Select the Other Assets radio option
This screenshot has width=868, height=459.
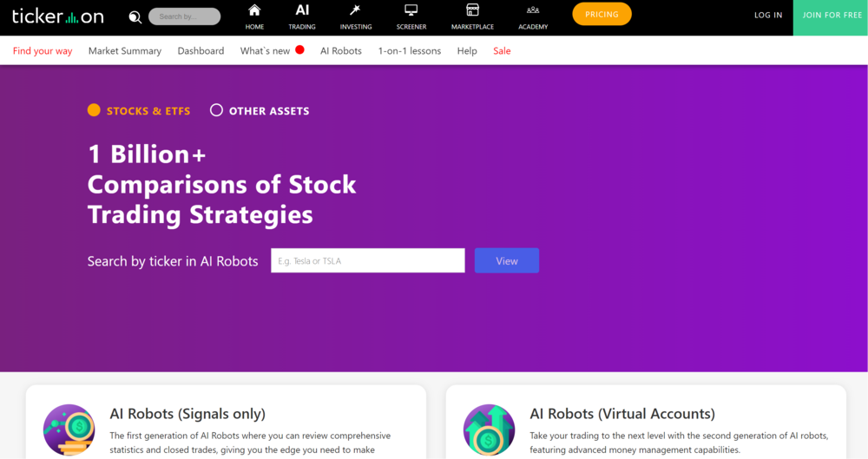tap(216, 110)
